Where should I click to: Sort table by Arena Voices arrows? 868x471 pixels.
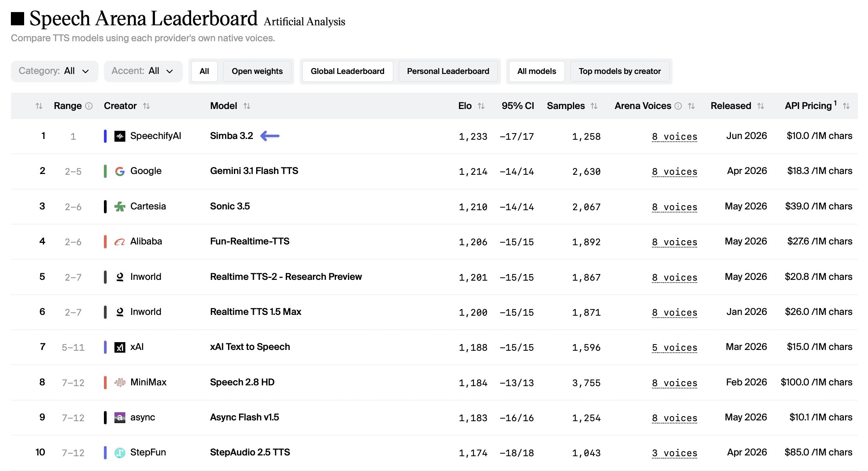point(691,106)
